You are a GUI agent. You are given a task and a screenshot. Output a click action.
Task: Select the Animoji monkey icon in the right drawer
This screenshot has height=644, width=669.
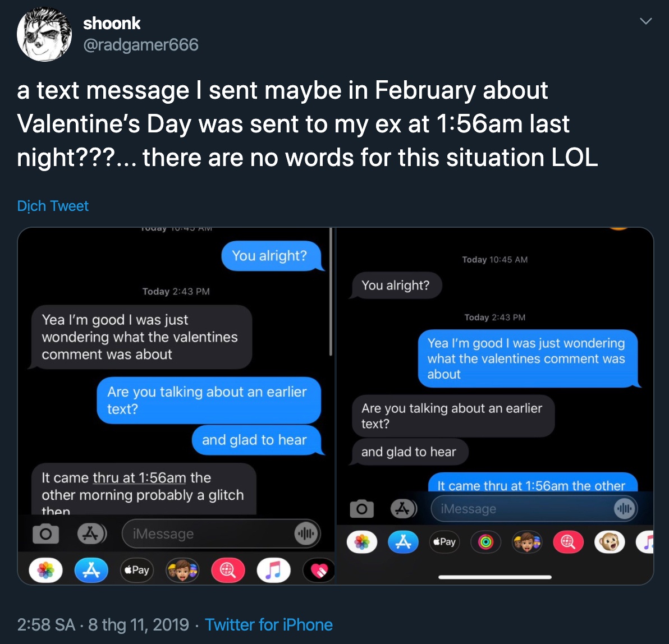(x=610, y=542)
